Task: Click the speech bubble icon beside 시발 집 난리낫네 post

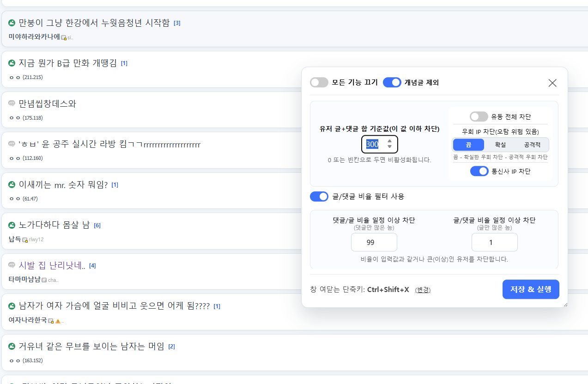Action: pyautogui.click(x=12, y=265)
